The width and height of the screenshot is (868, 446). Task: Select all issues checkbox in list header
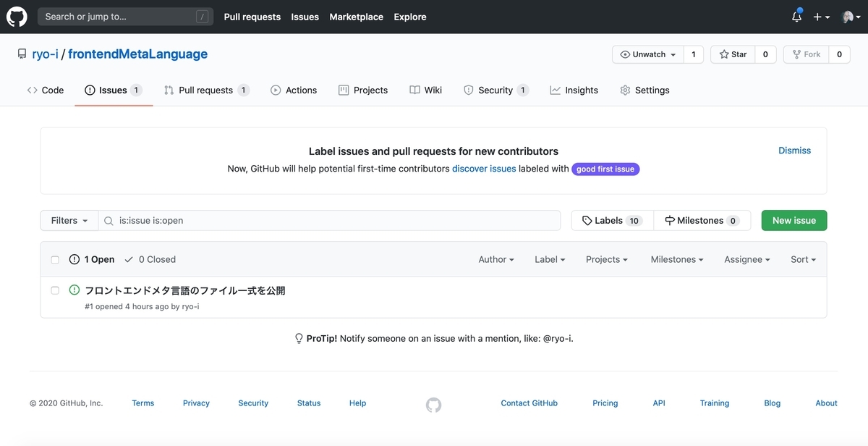55,260
